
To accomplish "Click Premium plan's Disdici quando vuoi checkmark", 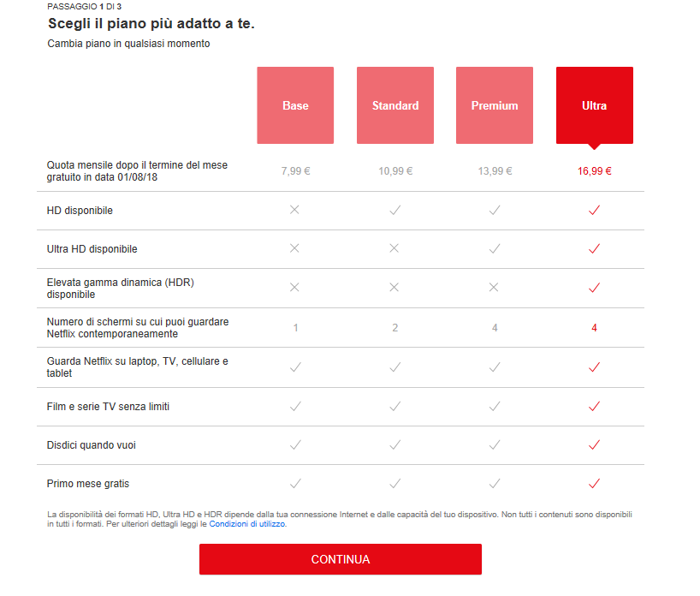I will (x=495, y=444).
